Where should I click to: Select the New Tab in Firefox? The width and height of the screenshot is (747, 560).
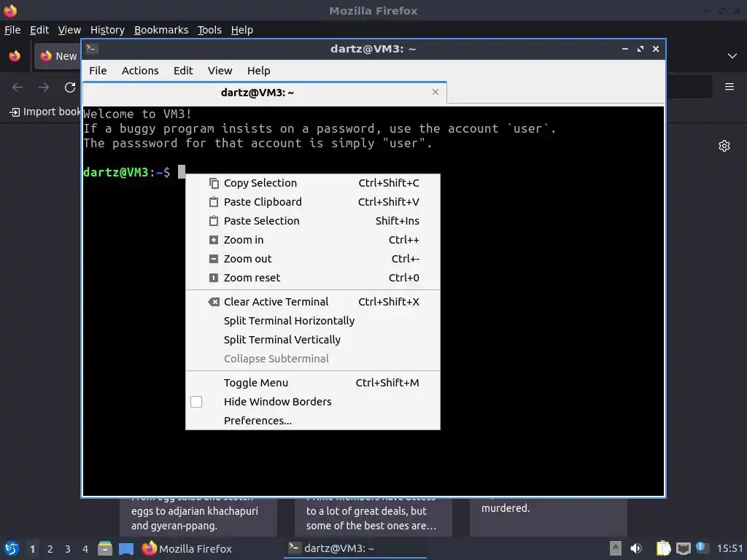point(58,56)
